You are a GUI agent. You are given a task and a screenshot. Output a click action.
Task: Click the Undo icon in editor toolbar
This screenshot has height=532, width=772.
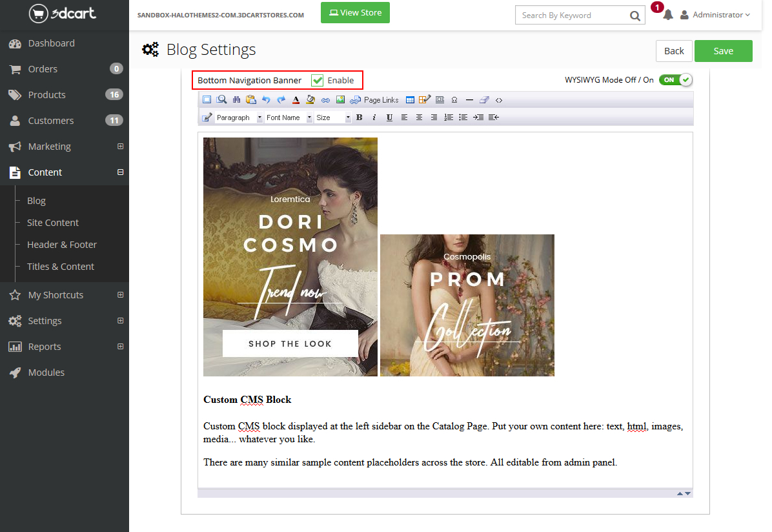pyautogui.click(x=266, y=100)
